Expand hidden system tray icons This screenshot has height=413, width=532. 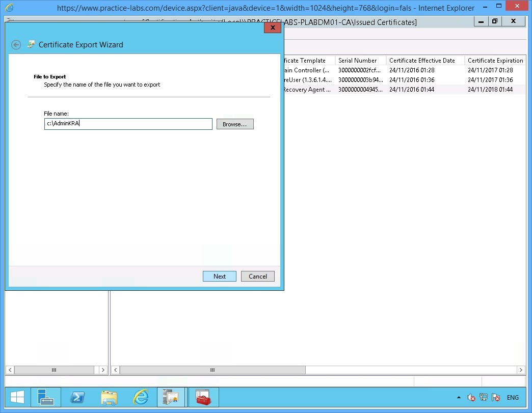[458, 397]
